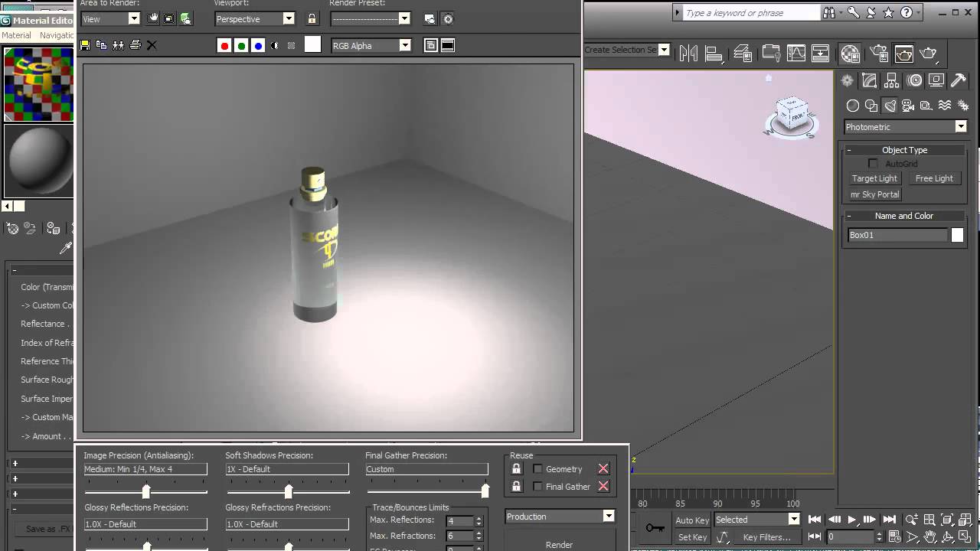Open the Production render mode dropdown

coord(560,517)
